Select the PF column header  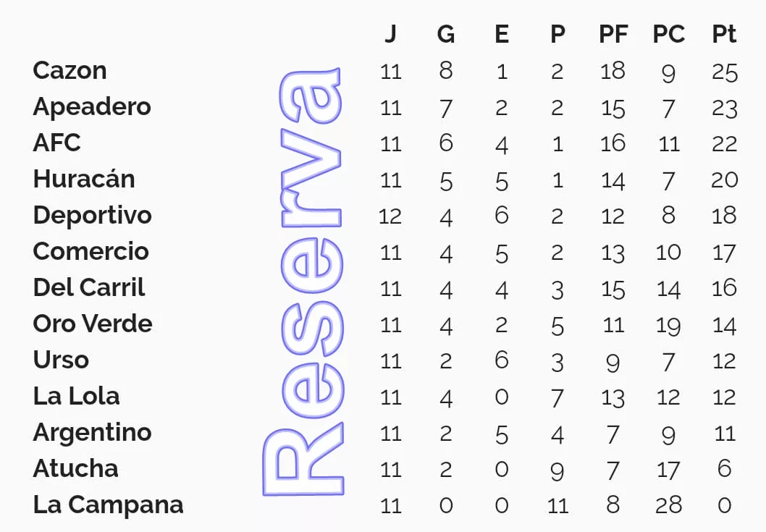click(613, 34)
